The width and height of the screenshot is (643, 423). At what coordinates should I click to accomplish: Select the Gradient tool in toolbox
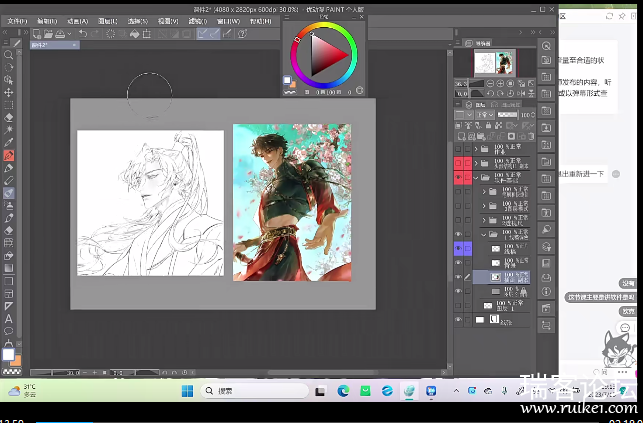8,268
